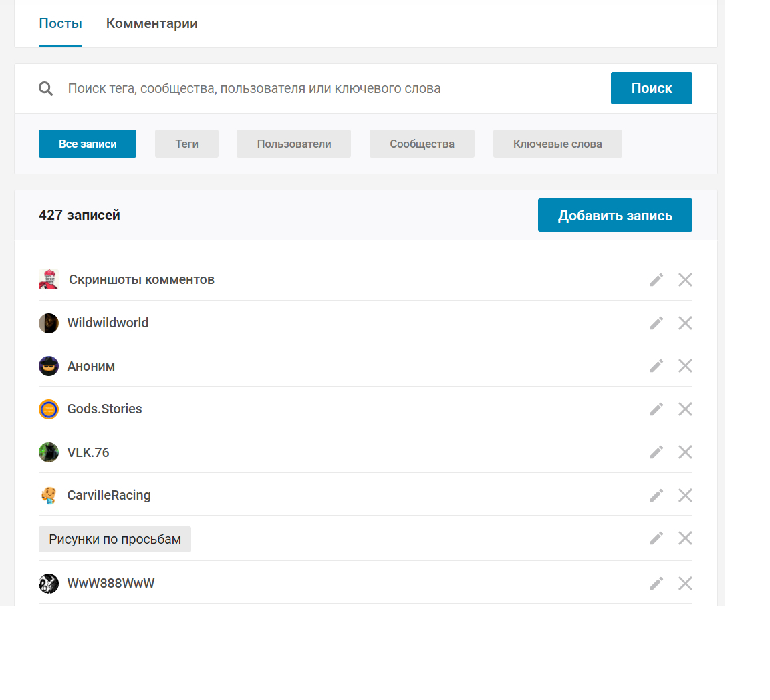Remove the Аноним entry with X icon
The width and height of the screenshot is (770, 700).
pos(685,366)
